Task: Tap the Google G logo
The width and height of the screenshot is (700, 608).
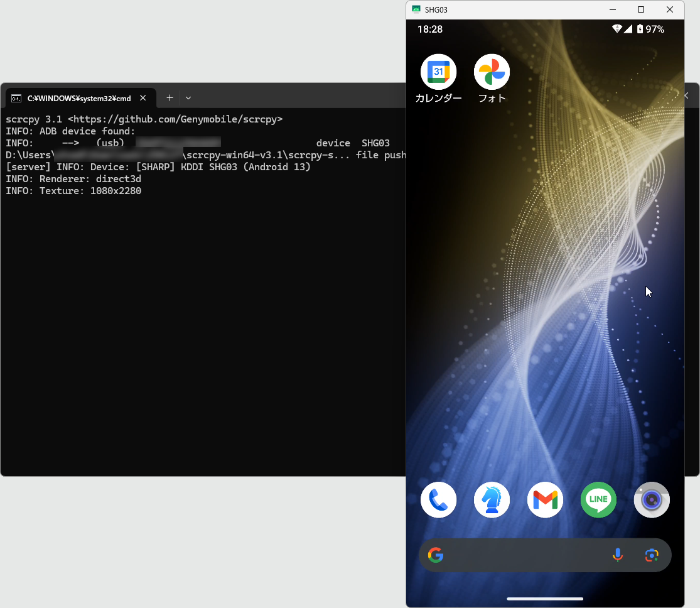Action: coord(436,555)
